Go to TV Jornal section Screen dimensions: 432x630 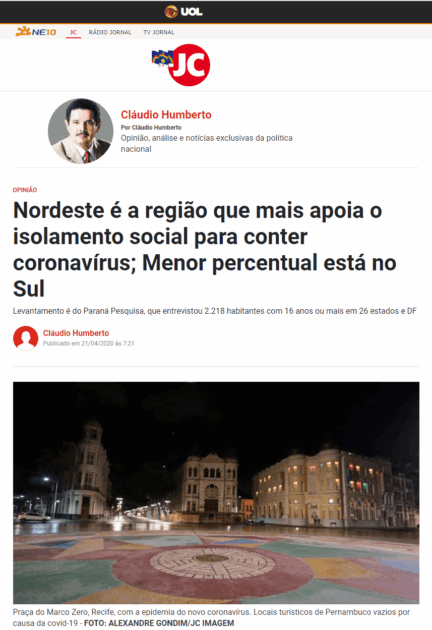coord(159,32)
